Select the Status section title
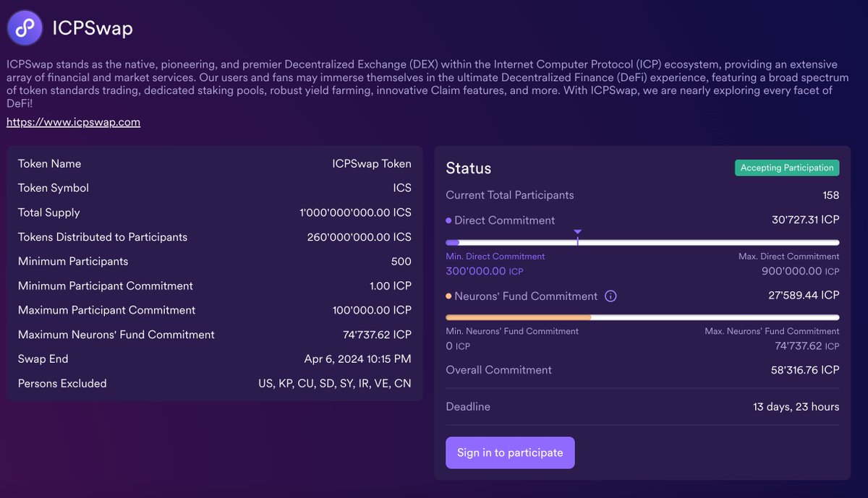This screenshot has width=868, height=498. (468, 168)
